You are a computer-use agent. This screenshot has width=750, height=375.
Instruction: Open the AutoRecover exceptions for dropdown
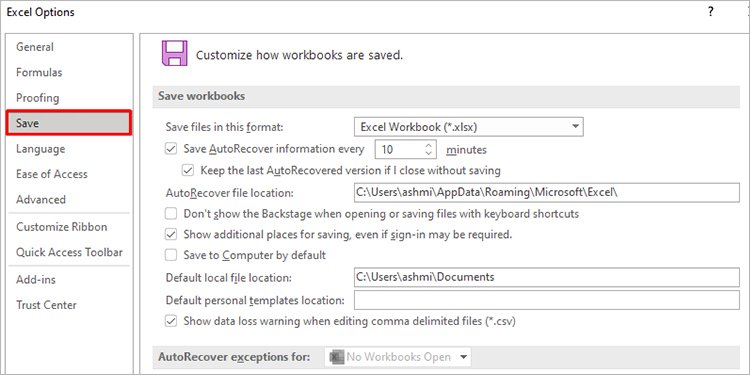click(x=398, y=357)
